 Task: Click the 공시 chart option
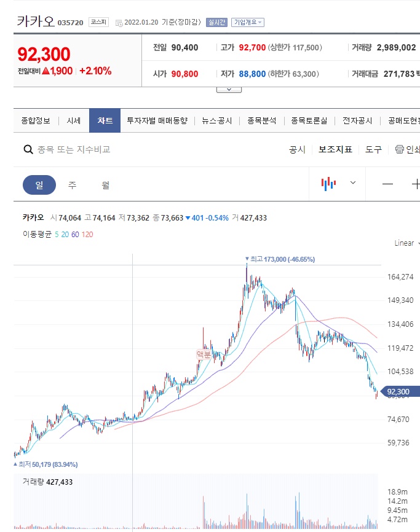pos(298,149)
